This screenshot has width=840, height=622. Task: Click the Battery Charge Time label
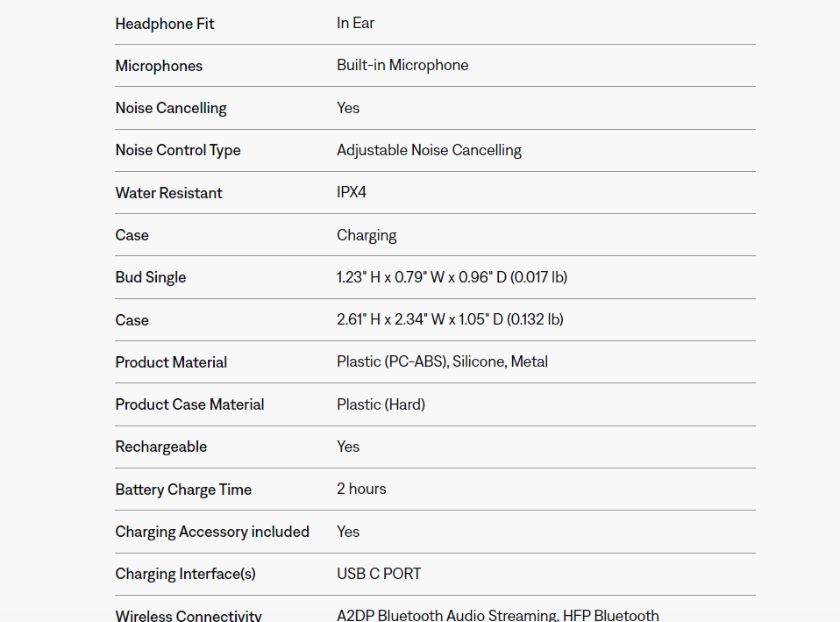[x=183, y=490]
